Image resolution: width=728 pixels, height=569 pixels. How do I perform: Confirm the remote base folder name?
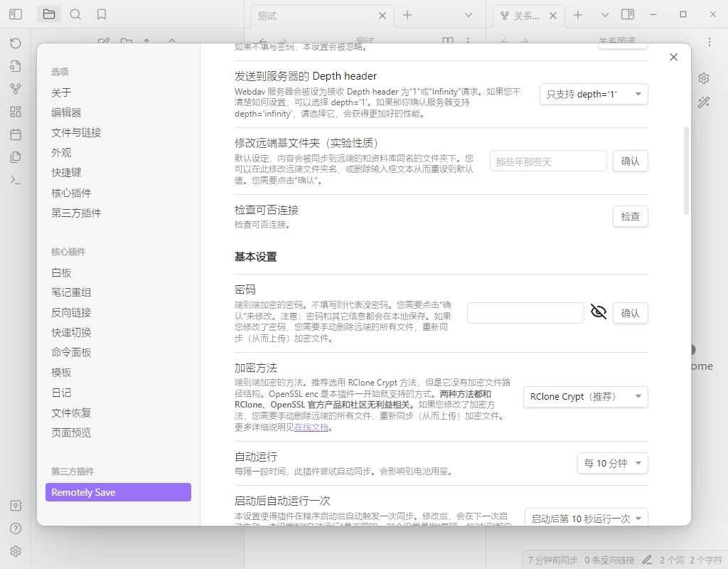(x=630, y=161)
